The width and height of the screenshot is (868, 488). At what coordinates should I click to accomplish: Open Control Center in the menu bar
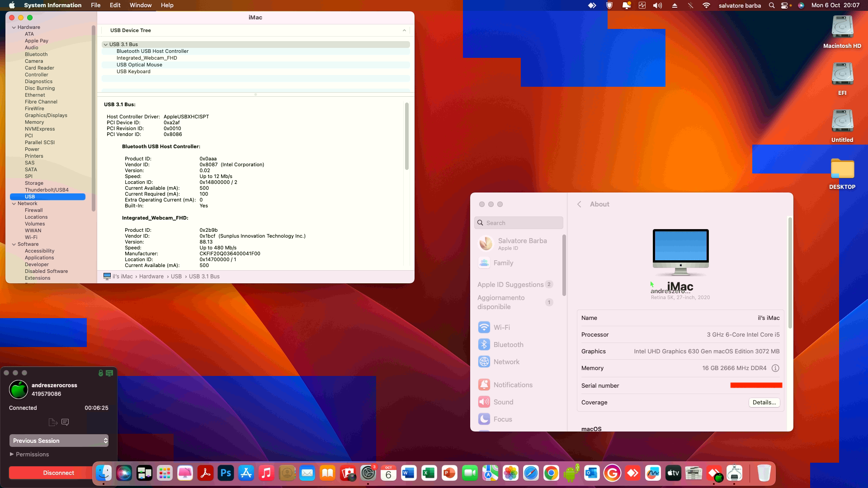click(784, 5)
